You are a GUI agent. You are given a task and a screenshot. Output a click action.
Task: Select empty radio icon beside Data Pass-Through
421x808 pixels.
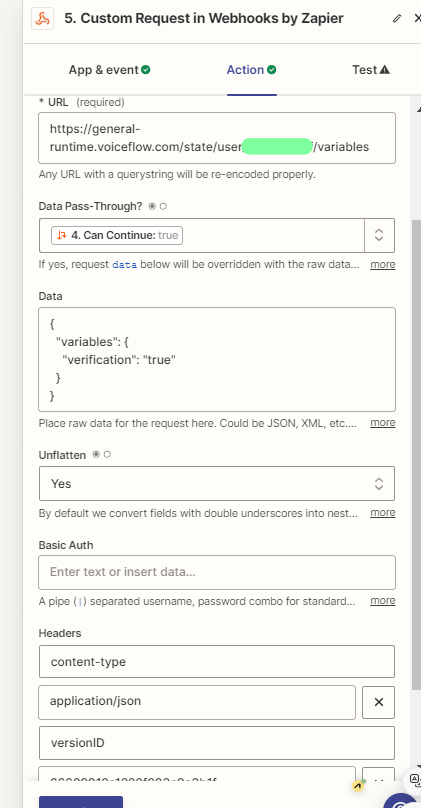point(163,206)
